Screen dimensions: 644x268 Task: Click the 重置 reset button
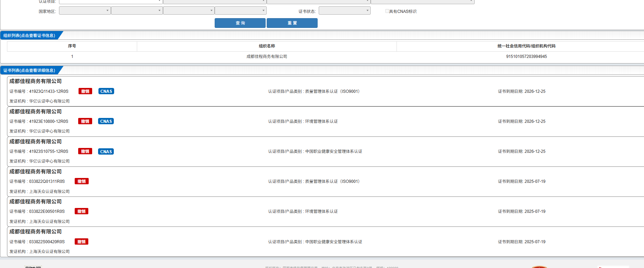pos(292,23)
